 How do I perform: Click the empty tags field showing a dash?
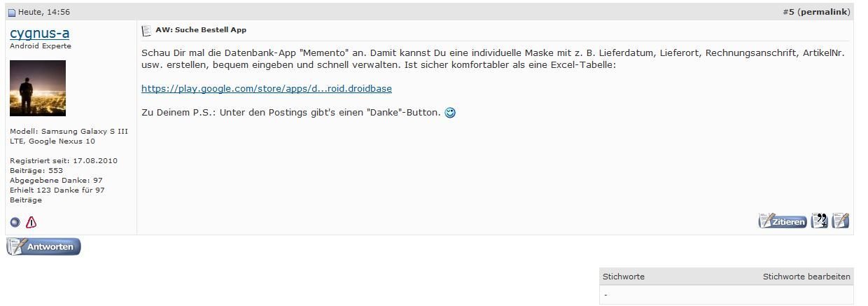tap(727, 295)
